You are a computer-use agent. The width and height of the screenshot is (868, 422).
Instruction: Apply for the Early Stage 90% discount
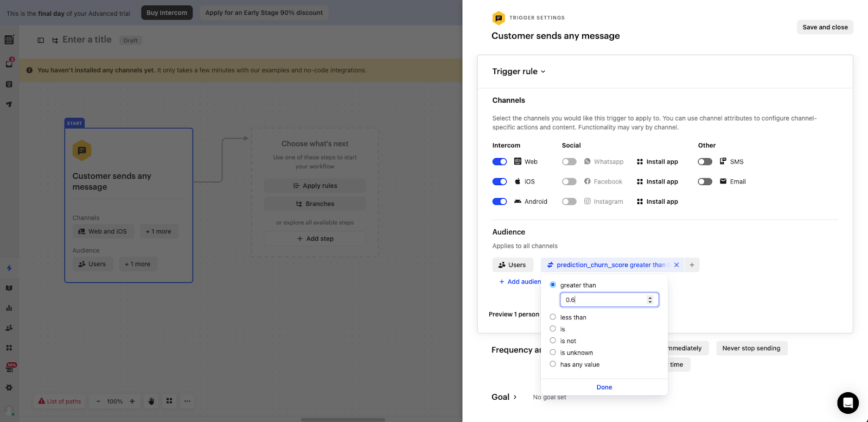pyautogui.click(x=264, y=12)
